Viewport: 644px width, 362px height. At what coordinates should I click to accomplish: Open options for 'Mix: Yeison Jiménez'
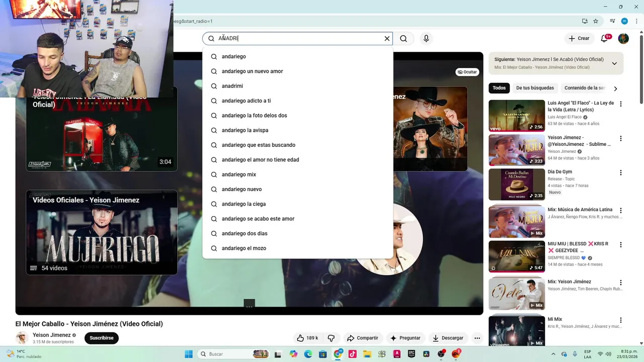[x=621, y=283]
